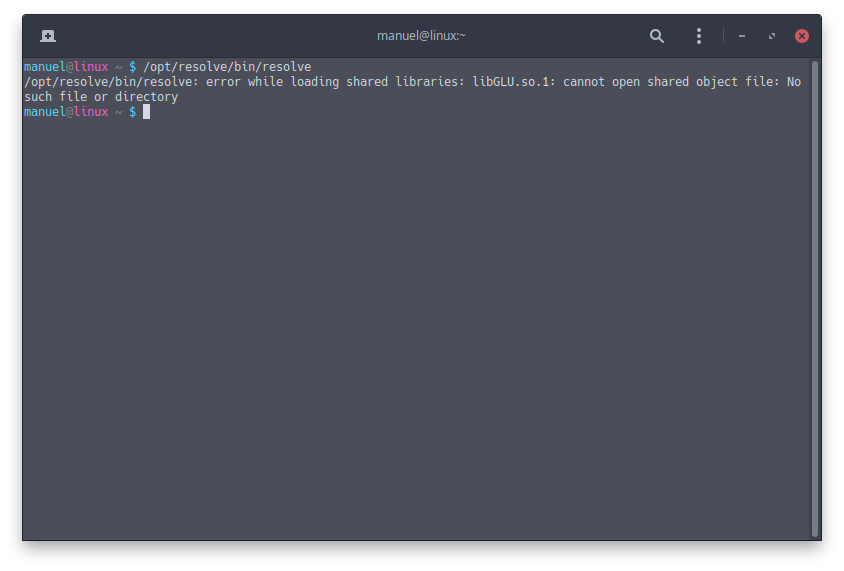Click the typed /opt/resolve/bin/resolve command
844x571 pixels.
(227, 67)
